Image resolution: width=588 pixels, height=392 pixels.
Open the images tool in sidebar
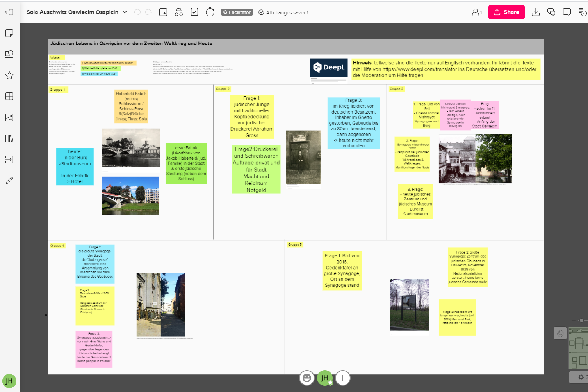tap(9, 117)
